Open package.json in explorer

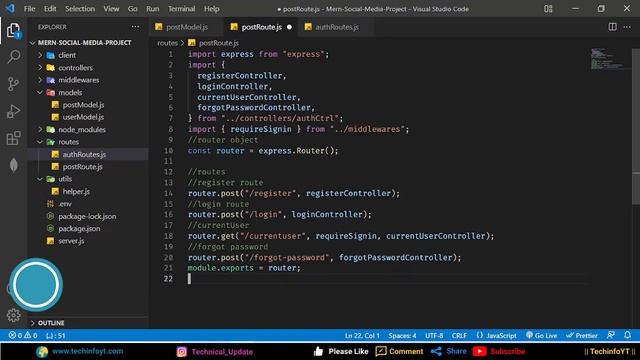click(79, 229)
